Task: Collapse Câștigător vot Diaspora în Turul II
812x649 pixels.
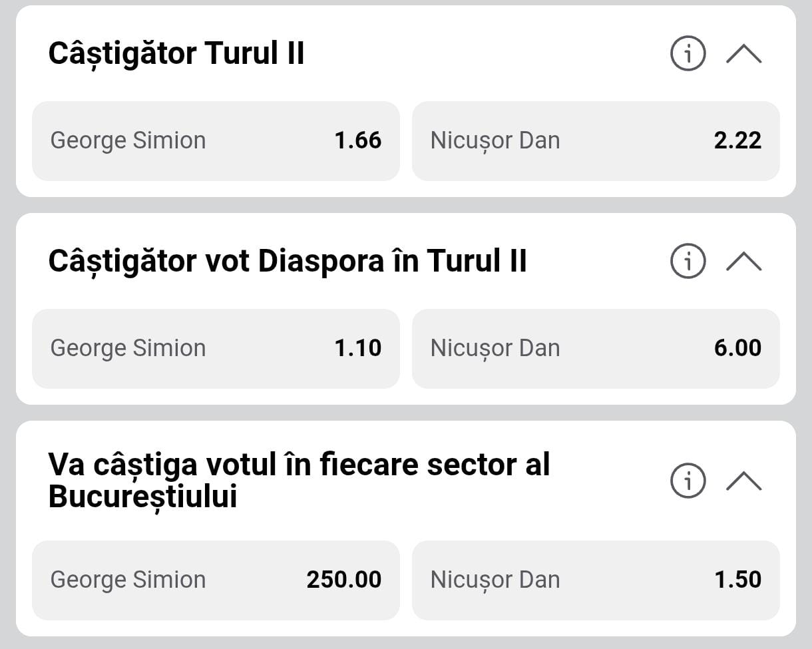Action: coord(743,262)
